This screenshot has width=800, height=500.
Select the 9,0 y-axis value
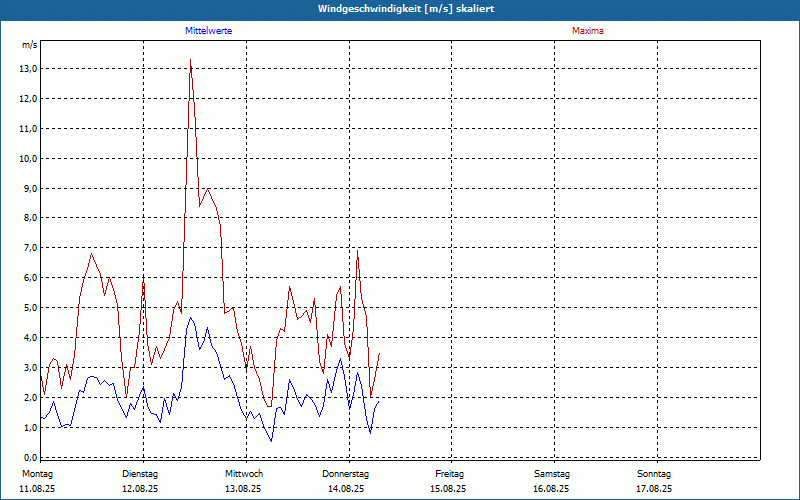pyautogui.click(x=30, y=189)
